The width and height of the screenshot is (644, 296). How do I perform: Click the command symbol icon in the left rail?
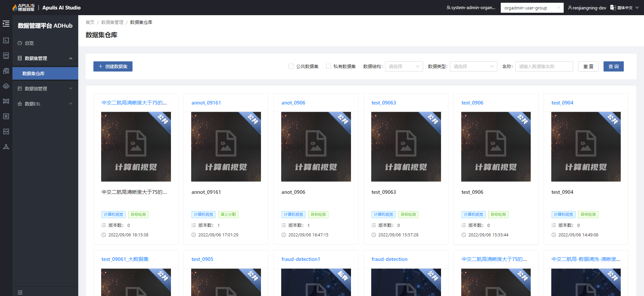pyautogui.click(x=6, y=116)
